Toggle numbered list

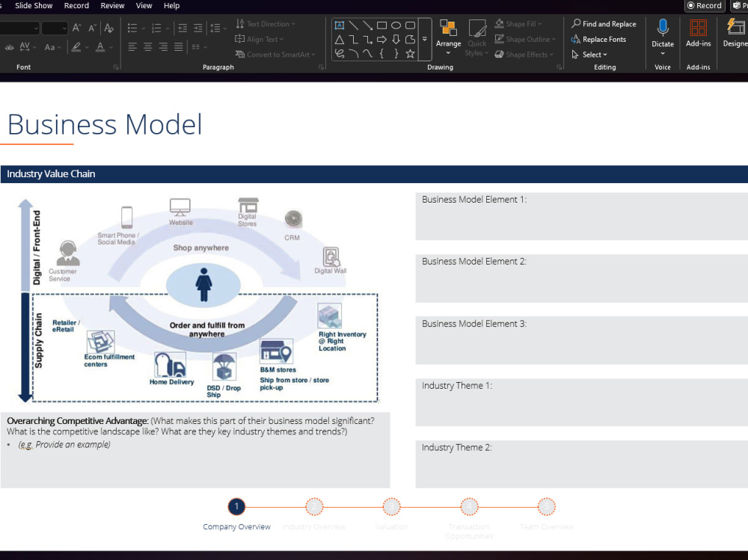(156, 28)
